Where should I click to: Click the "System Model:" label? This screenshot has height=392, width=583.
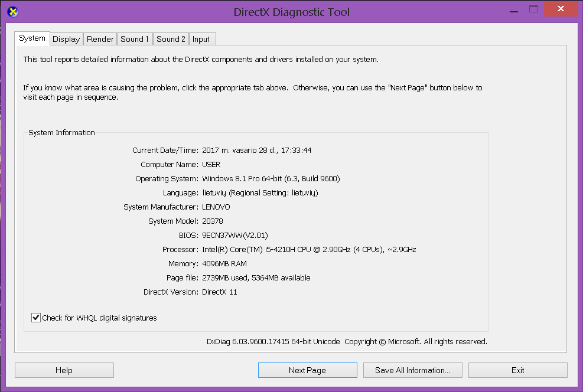click(174, 221)
